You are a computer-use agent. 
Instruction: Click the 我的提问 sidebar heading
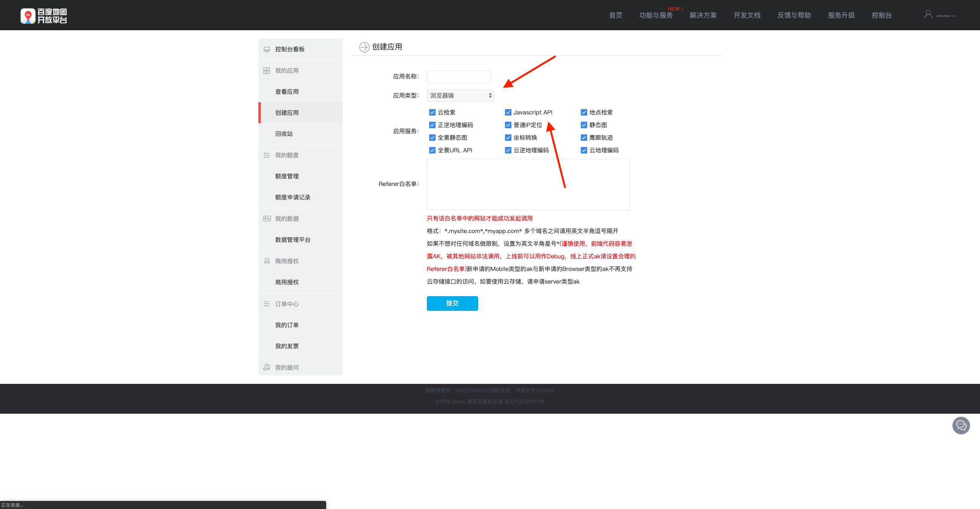287,367
